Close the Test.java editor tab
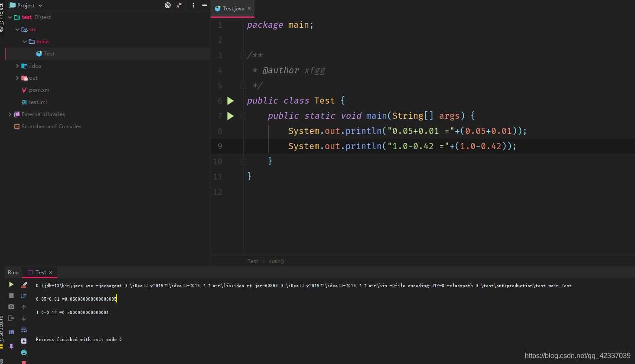The height and width of the screenshot is (364, 635). point(249,8)
